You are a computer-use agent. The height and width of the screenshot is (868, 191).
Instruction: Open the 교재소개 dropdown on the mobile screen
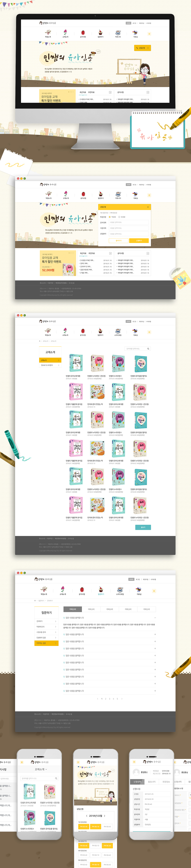pyautogui.click(x=41, y=769)
